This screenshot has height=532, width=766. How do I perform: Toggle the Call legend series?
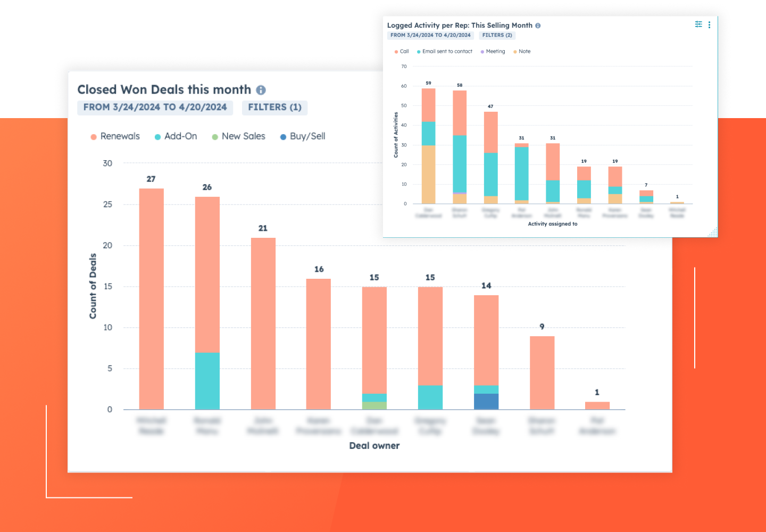[402, 52]
